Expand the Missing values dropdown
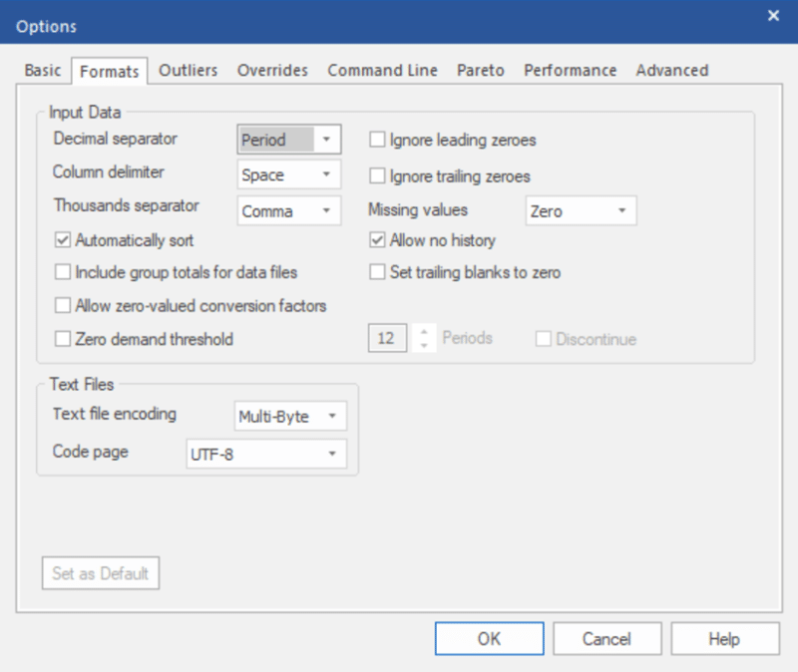 click(x=581, y=210)
